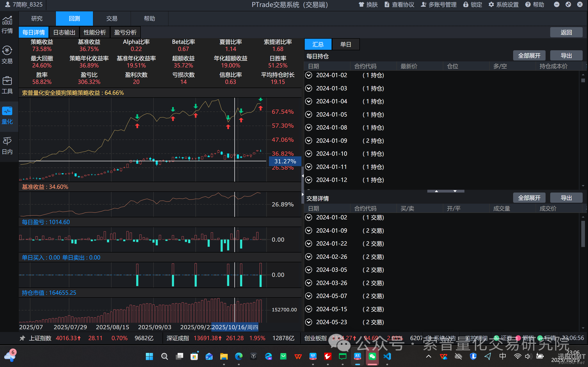Expand the 2024-01-02 holdings row
Screen dimensions: 588x367
click(309, 75)
